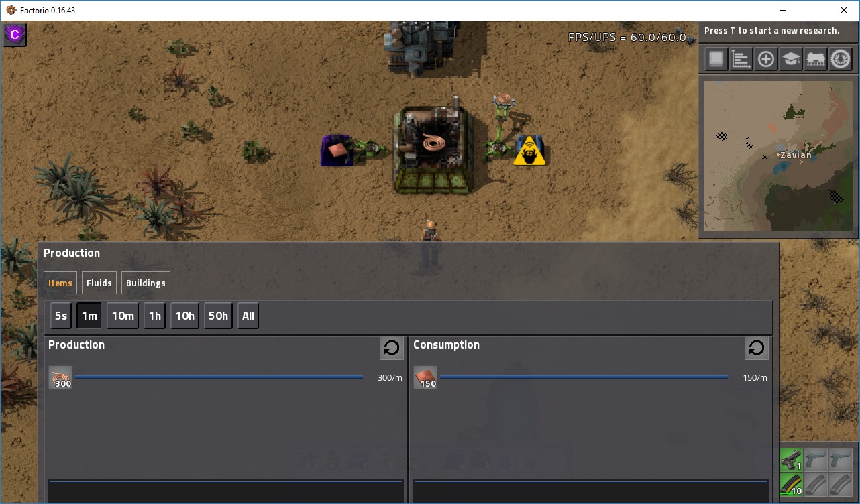Switch to the Fluids tab
The image size is (860, 504).
(99, 283)
